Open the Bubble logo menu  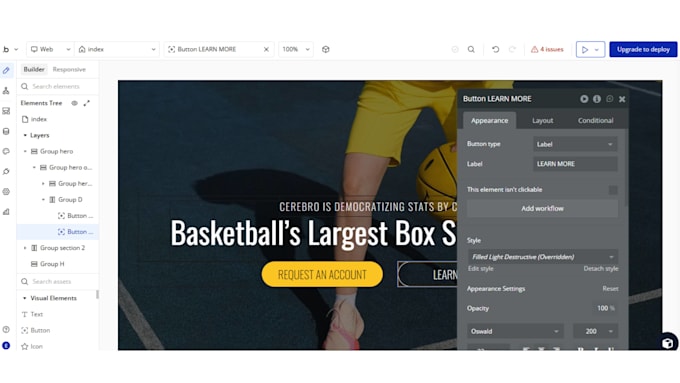point(10,49)
